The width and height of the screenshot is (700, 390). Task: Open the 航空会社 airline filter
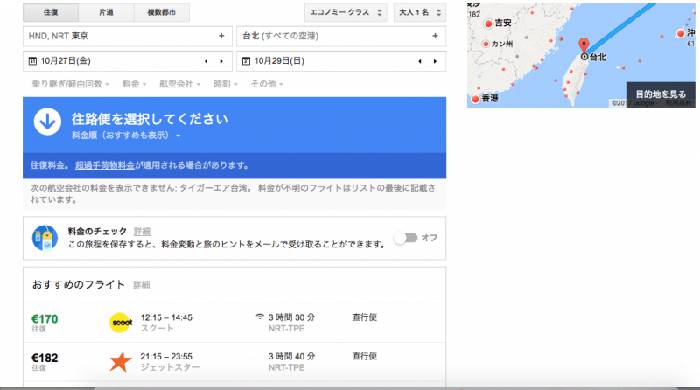179,83
